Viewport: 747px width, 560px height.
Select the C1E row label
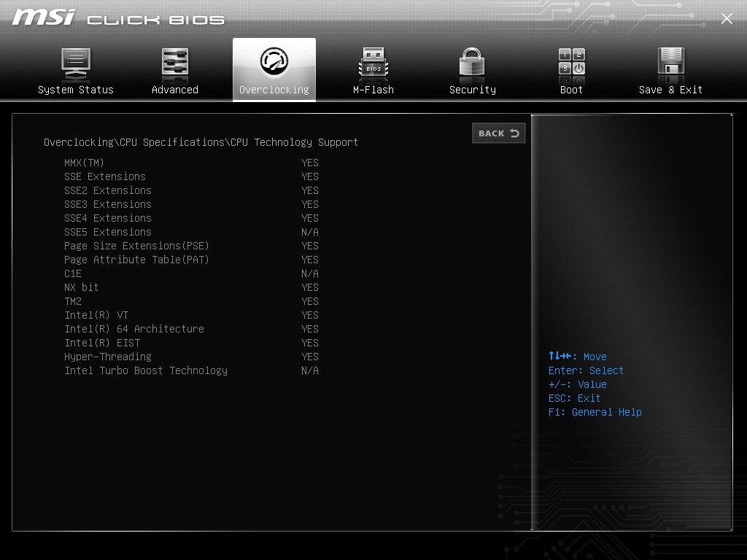73,274
